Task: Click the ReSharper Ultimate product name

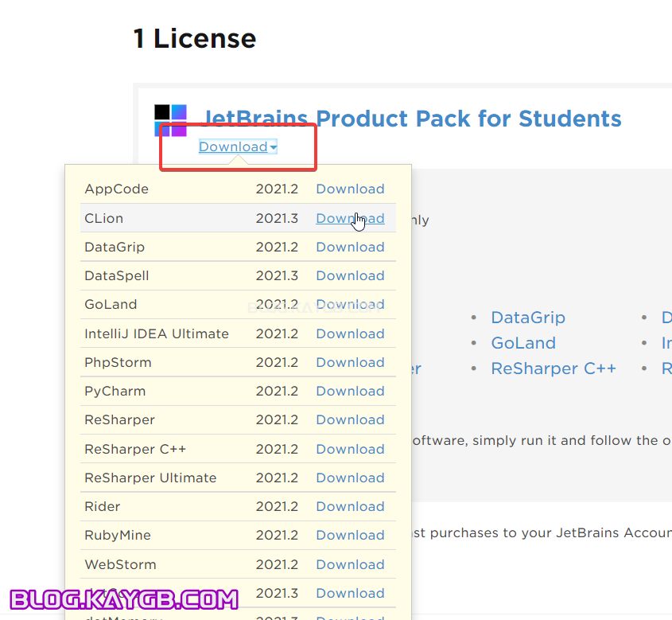Action: click(x=150, y=478)
